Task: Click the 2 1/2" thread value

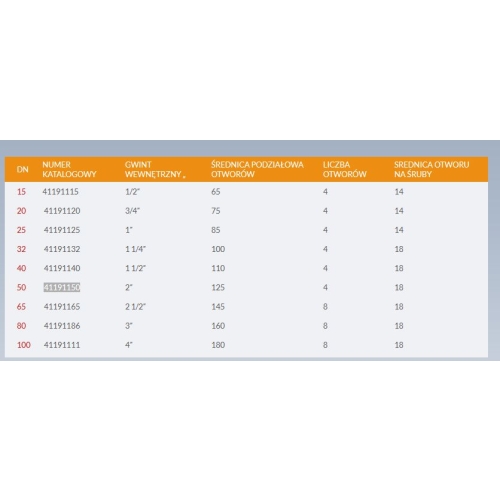Action: 135,307
